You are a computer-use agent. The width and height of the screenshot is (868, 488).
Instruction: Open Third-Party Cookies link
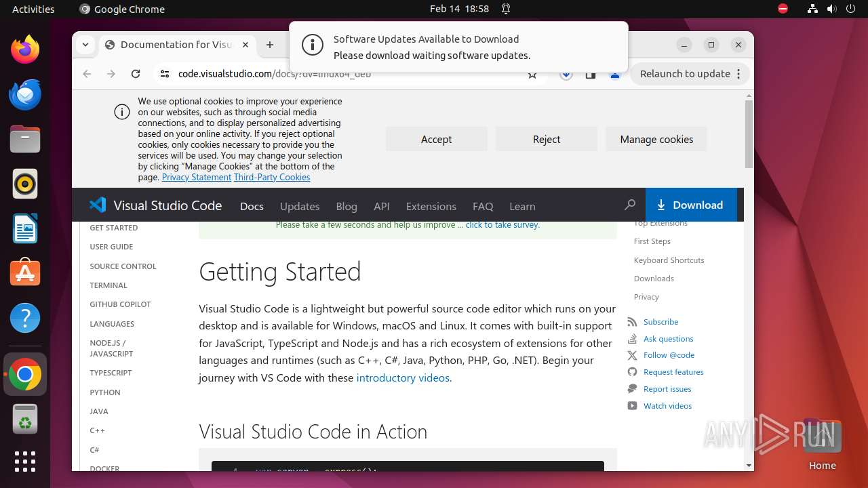[x=272, y=177]
